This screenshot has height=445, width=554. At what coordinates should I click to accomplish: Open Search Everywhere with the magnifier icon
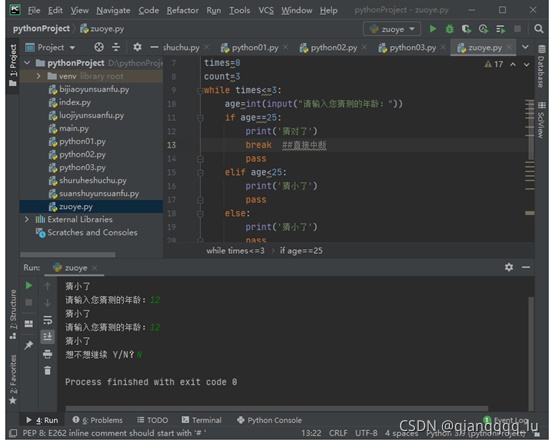pos(538,29)
